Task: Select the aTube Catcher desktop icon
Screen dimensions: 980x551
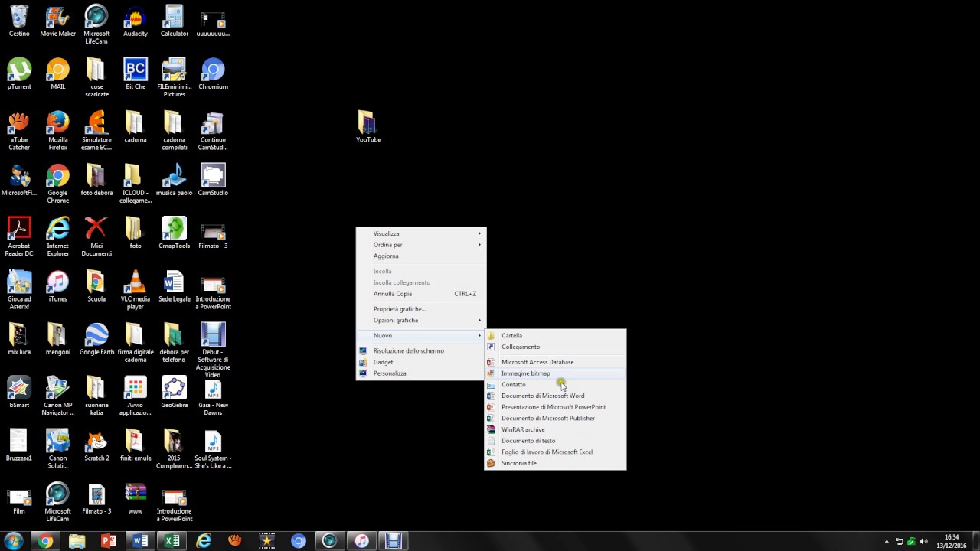Action: [19, 131]
